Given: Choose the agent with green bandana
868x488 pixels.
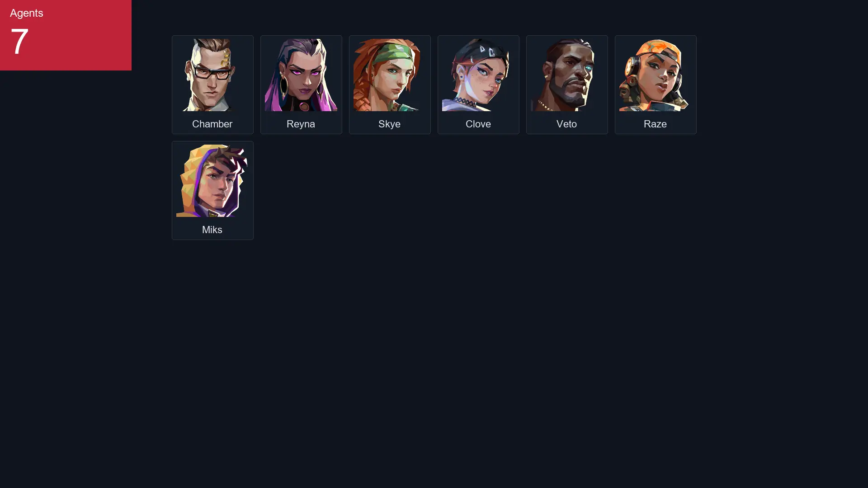Looking at the screenshot, I should coord(389,75).
